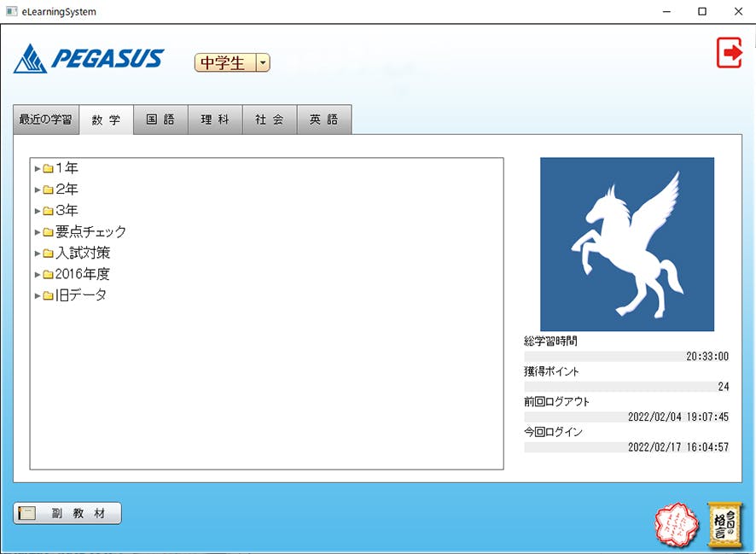Expand the 2年 tree node arrow
The height and width of the screenshot is (554, 756).
pos(38,190)
